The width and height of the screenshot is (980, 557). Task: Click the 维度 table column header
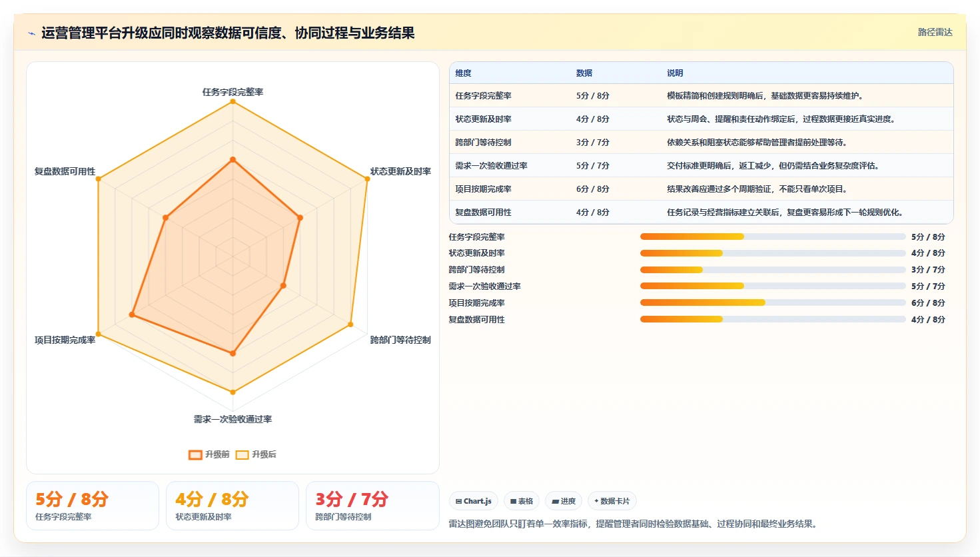(x=464, y=73)
